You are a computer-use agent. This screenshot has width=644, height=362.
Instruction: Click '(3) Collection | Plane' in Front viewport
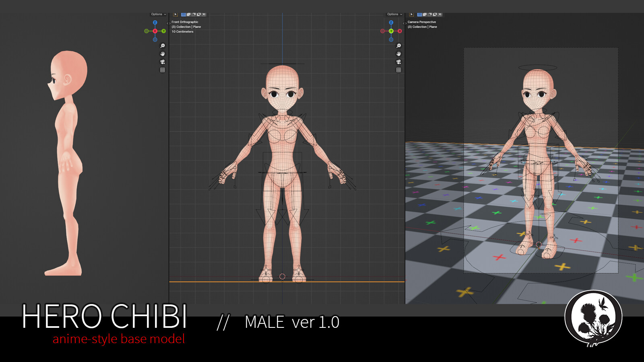click(x=186, y=27)
